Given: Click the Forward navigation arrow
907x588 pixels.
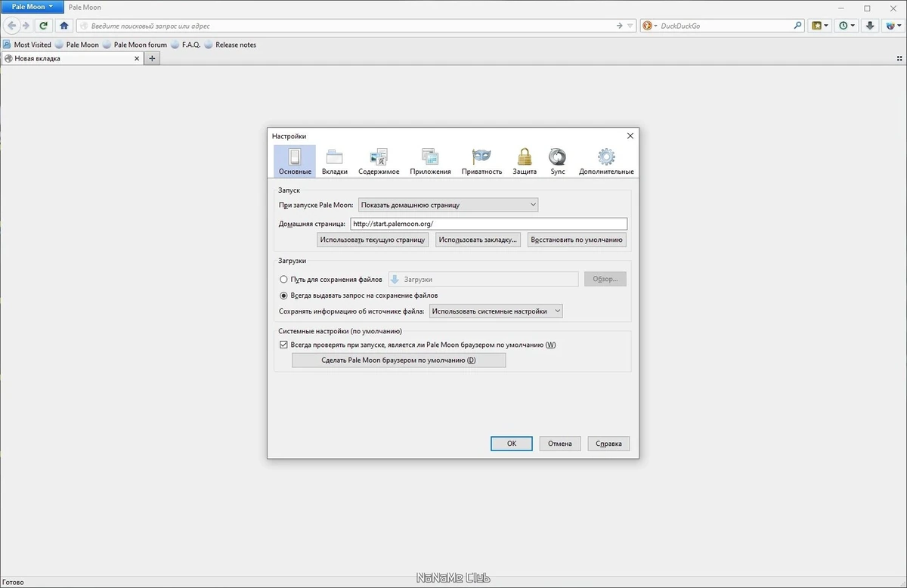Looking at the screenshot, I should coord(26,26).
